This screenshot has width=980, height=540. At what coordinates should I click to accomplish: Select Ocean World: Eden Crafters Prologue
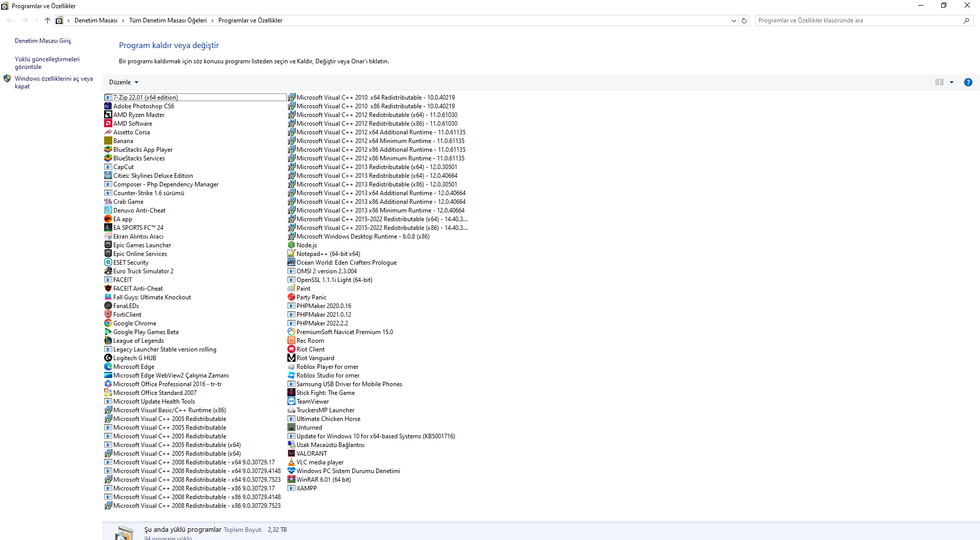[x=342, y=263]
